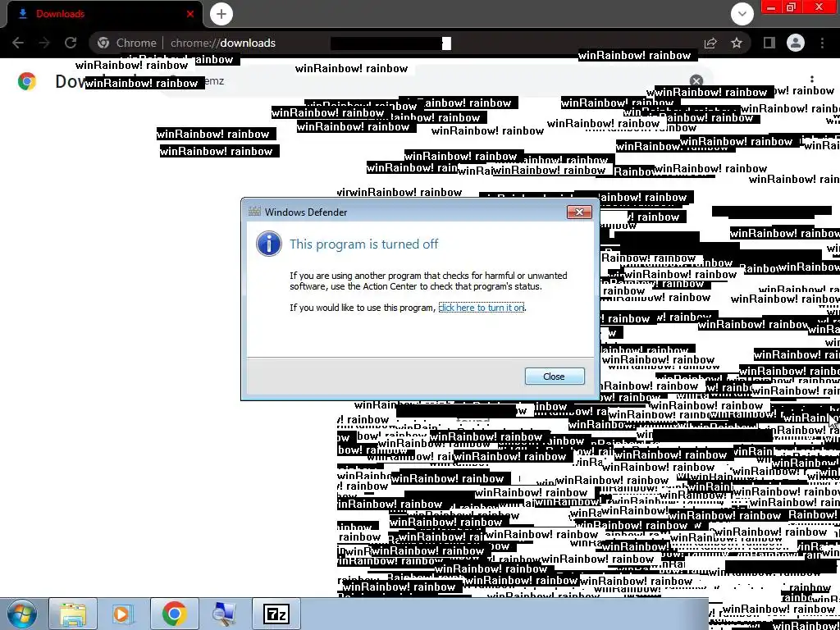840x630 pixels.
Task: Toggle Chrome side panel
Action: (769, 43)
